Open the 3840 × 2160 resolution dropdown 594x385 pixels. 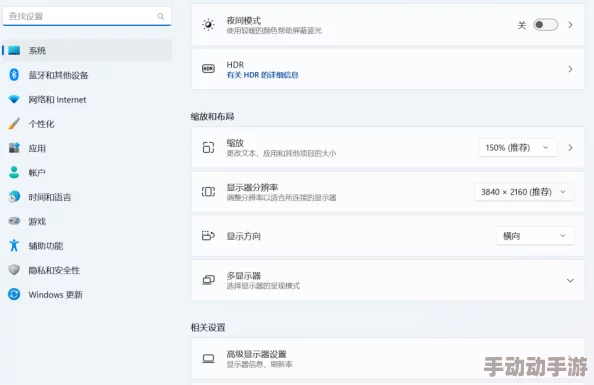(x=524, y=192)
